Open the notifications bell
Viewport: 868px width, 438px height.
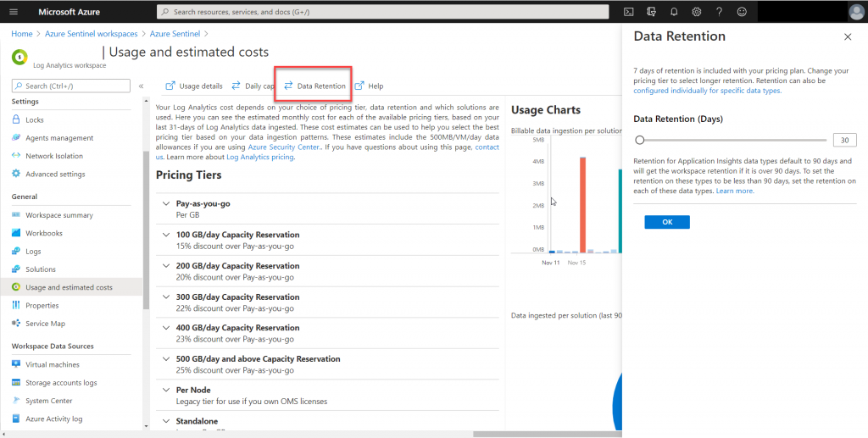(674, 12)
